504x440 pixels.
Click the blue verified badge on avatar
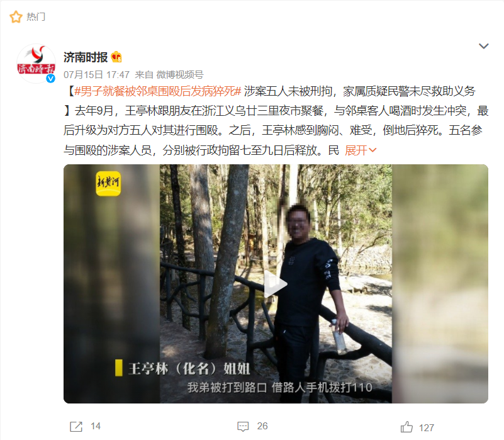click(x=50, y=78)
